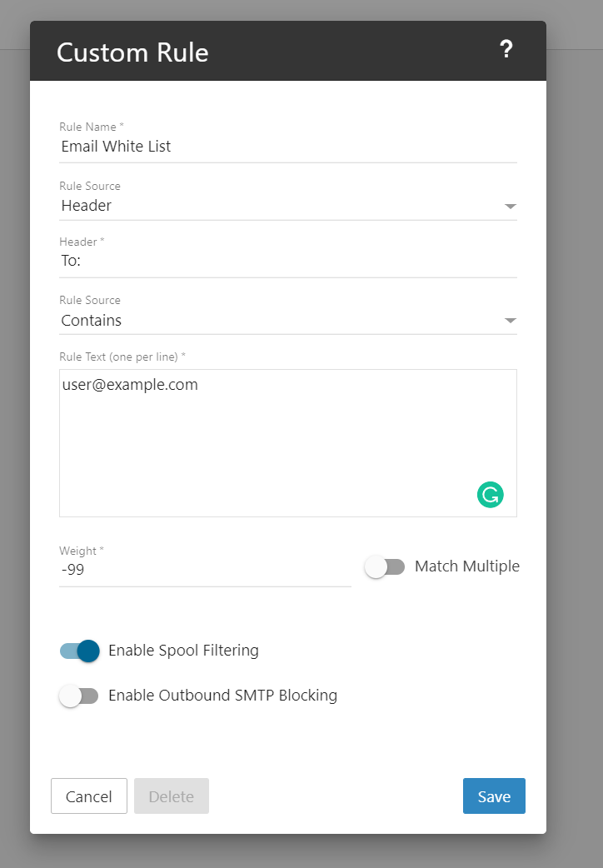This screenshot has height=868, width=603.
Task: Expand the dropdown arrow beside Contains value
Action: [x=511, y=321]
